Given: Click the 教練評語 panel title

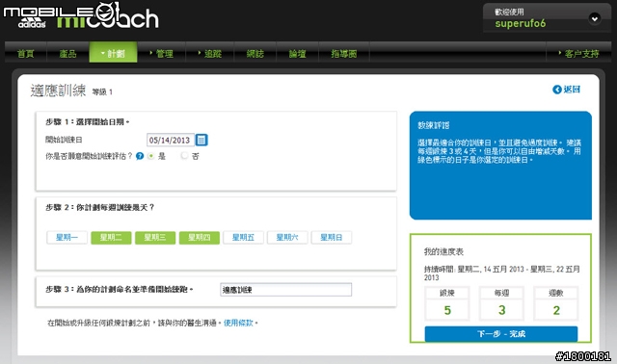Looking at the screenshot, I should [433, 125].
